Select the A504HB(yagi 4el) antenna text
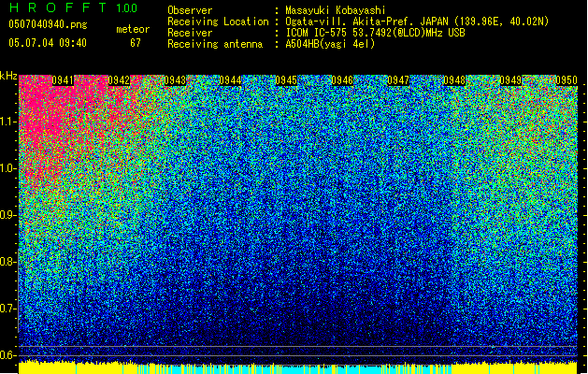 [x=330, y=44]
